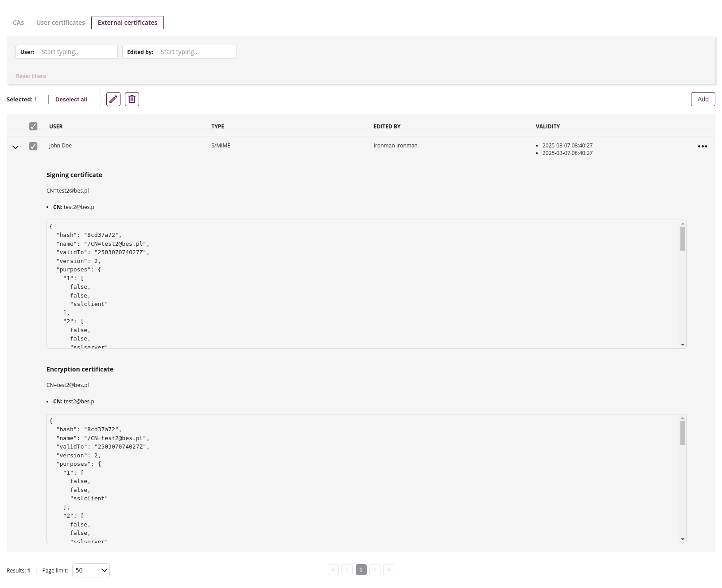Uncheck the John Doe row checkbox
This screenshot has height=588, width=722.
[x=33, y=146]
